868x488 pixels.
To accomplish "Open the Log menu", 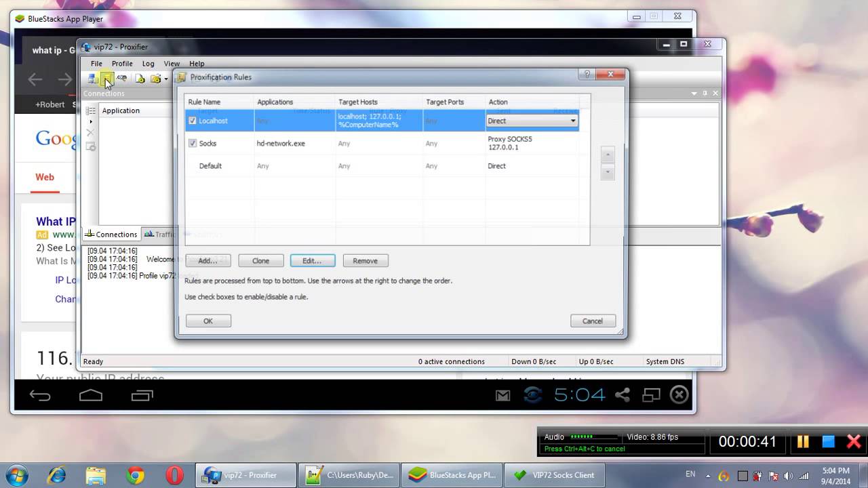I will pos(148,64).
